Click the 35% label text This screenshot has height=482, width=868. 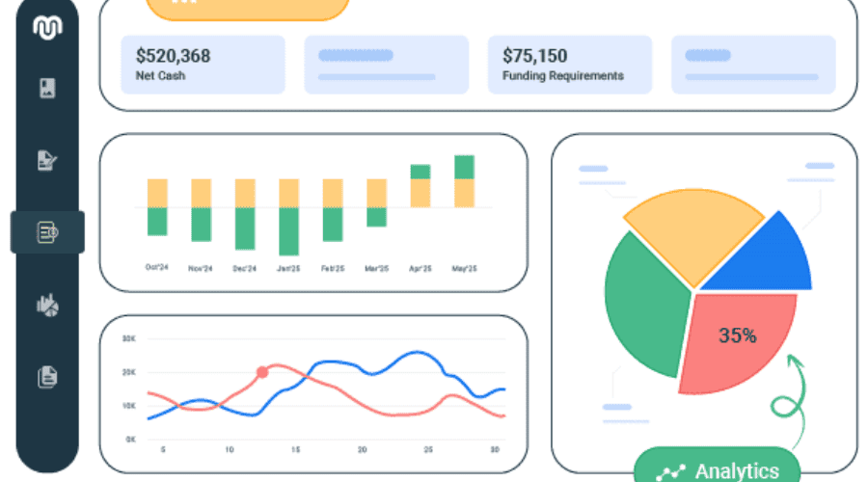coord(738,335)
